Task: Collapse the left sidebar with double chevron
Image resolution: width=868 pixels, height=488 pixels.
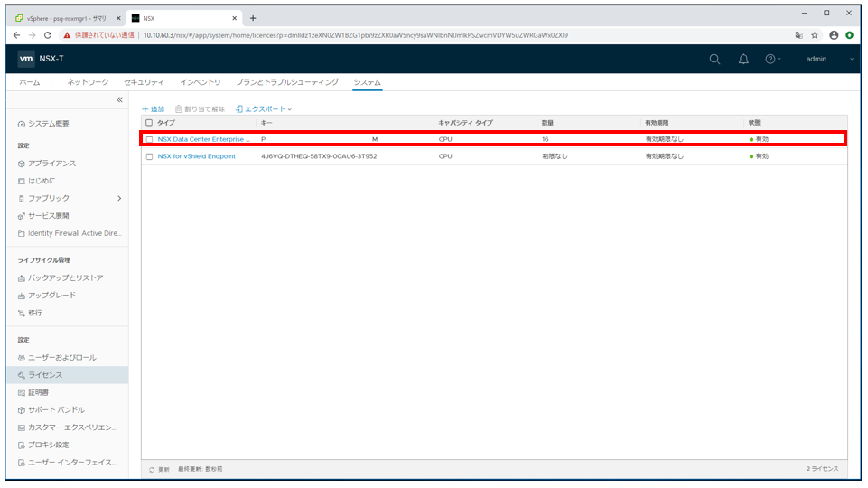Action: coord(119,99)
